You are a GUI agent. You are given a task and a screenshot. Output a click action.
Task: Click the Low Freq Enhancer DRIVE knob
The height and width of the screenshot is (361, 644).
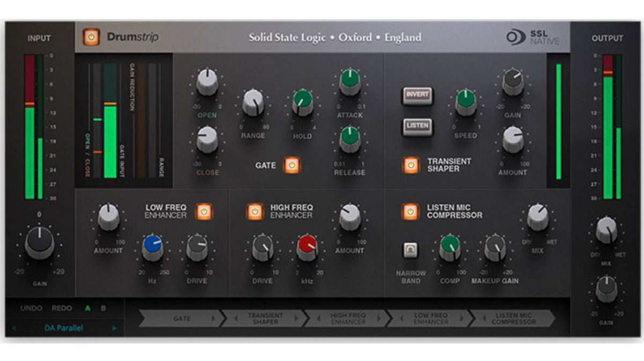pyautogui.click(x=197, y=247)
